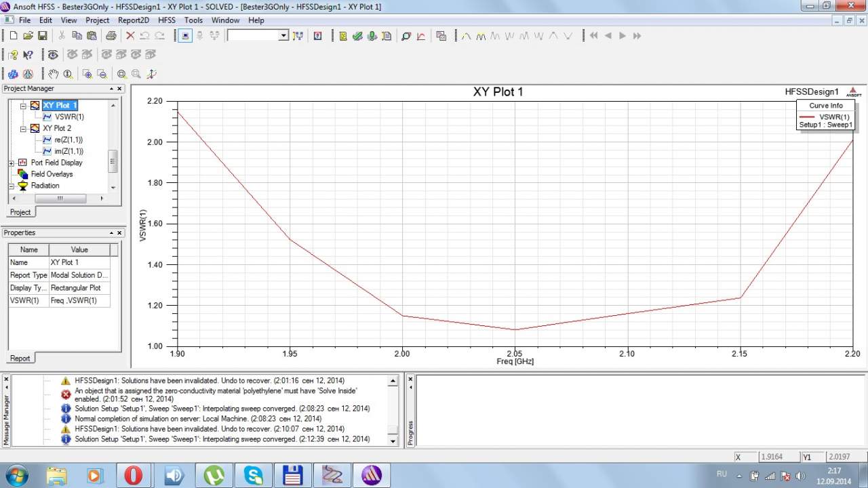This screenshot has height=488, width=868.
Task: Click the Report tab under Properties
Action: coord(20,358)
